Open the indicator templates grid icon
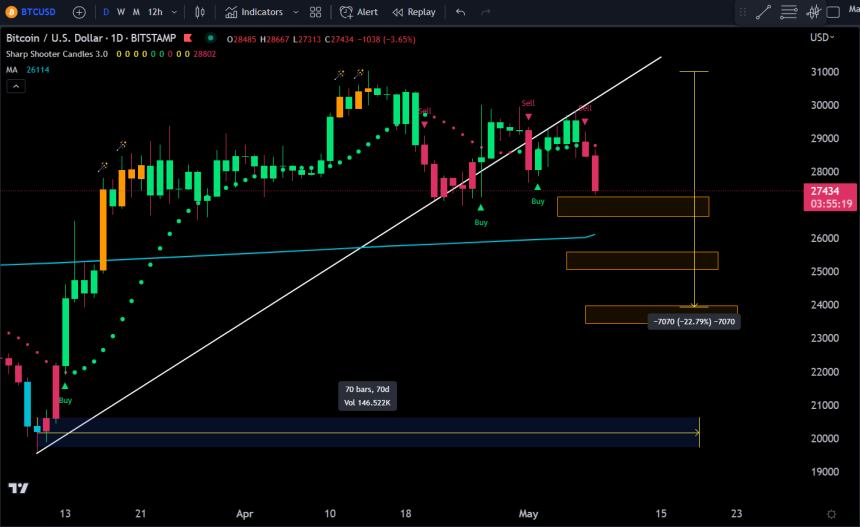Viewport: 860px width, 527px height. (316, 12)
